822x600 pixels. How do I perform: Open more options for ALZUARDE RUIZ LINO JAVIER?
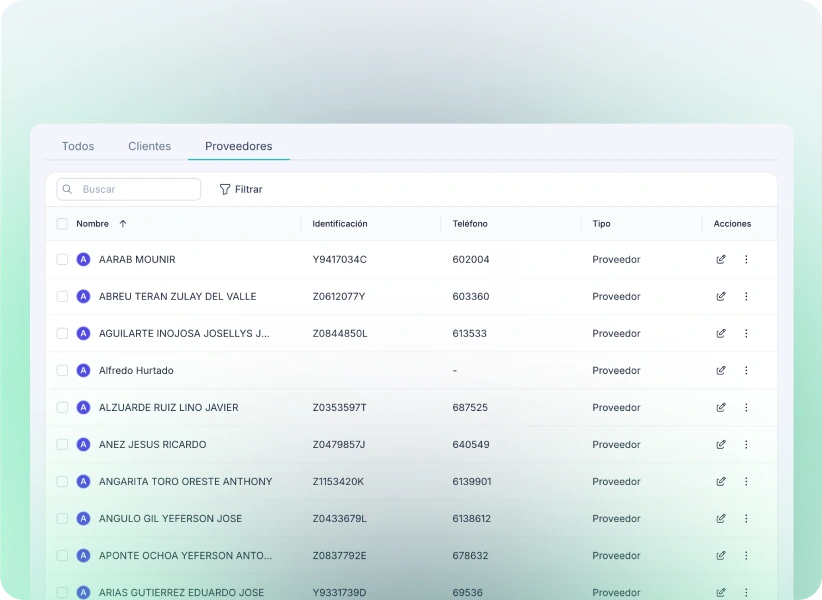click(x=746, y=408)
